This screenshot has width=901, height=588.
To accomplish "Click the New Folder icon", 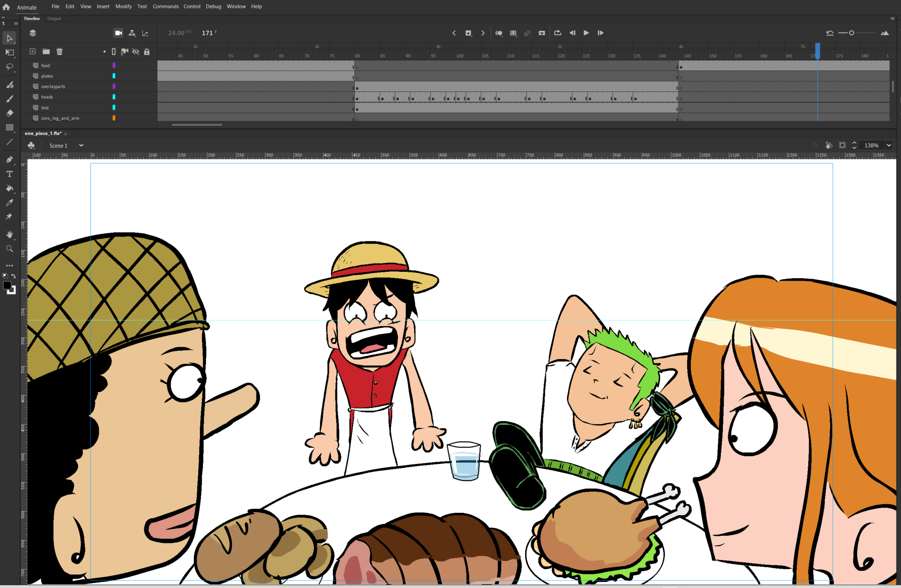I will pyautogui.click(x=46, y=51).
